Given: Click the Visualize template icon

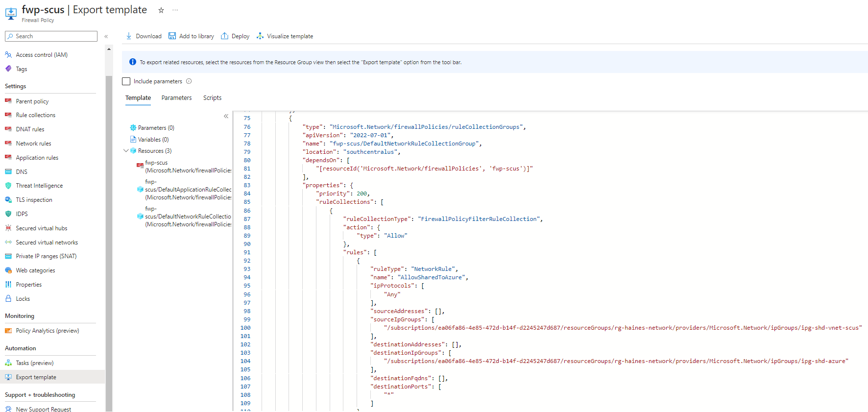Looking at the screenshot, I should 260,36.
